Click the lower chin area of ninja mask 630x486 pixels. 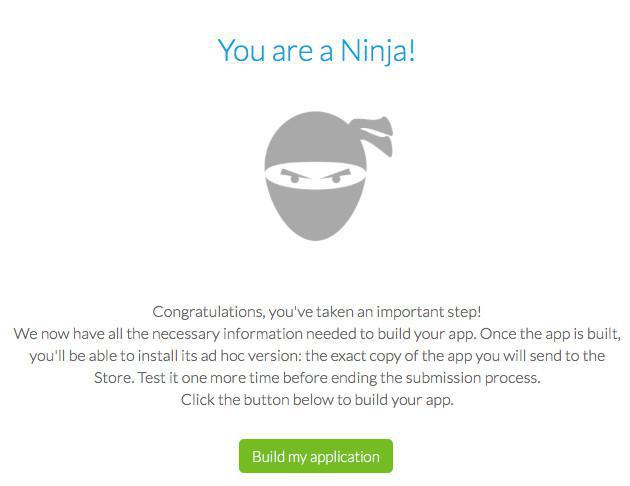click(314, 222)
